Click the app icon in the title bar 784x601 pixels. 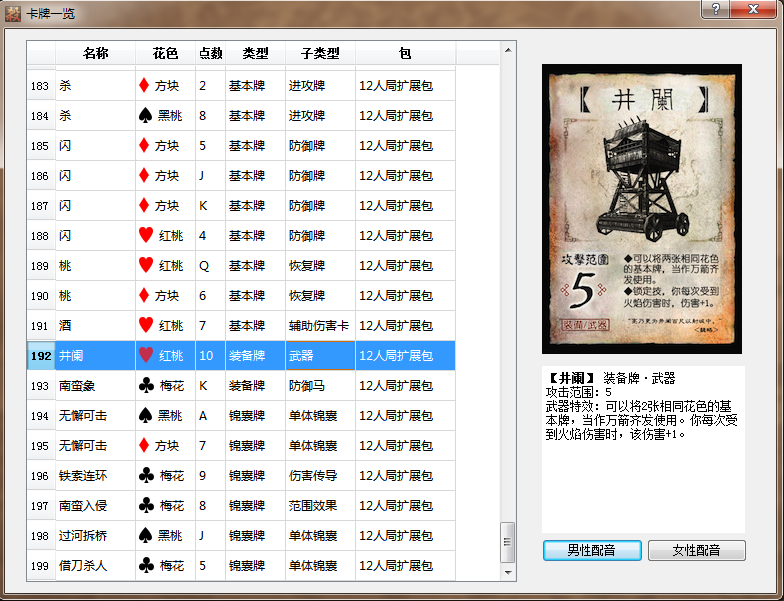coord(13,14)
